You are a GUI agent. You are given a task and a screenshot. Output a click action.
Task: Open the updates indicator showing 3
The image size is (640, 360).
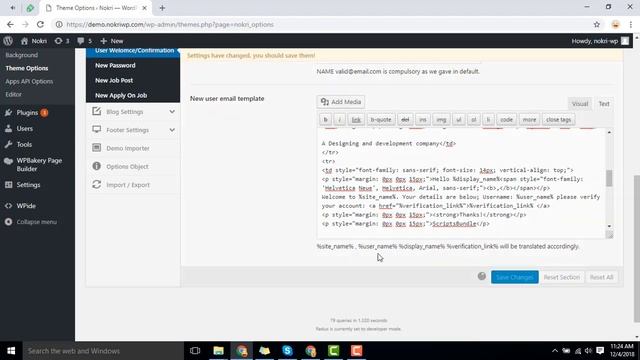point(62,41)
